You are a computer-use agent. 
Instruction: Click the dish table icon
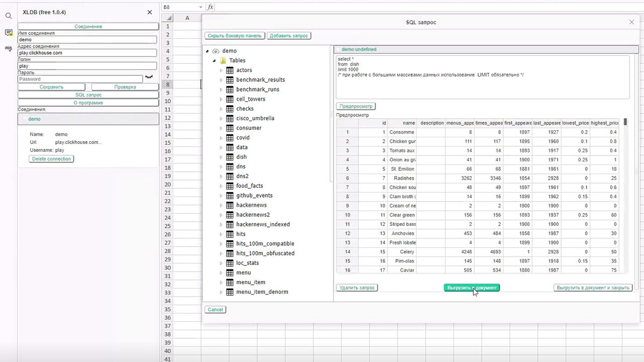[230, 157]
